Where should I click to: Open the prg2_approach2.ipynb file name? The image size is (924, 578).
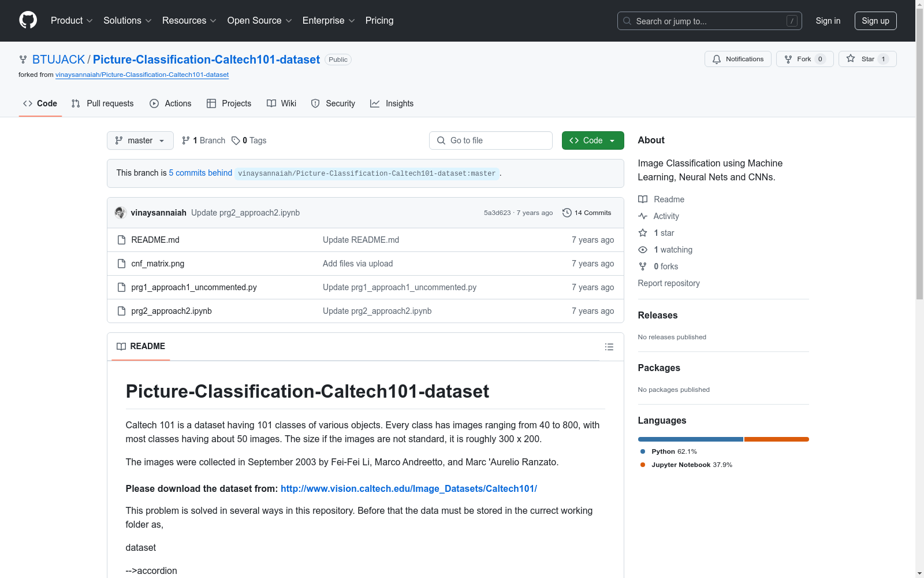click(x=172, y=311)
